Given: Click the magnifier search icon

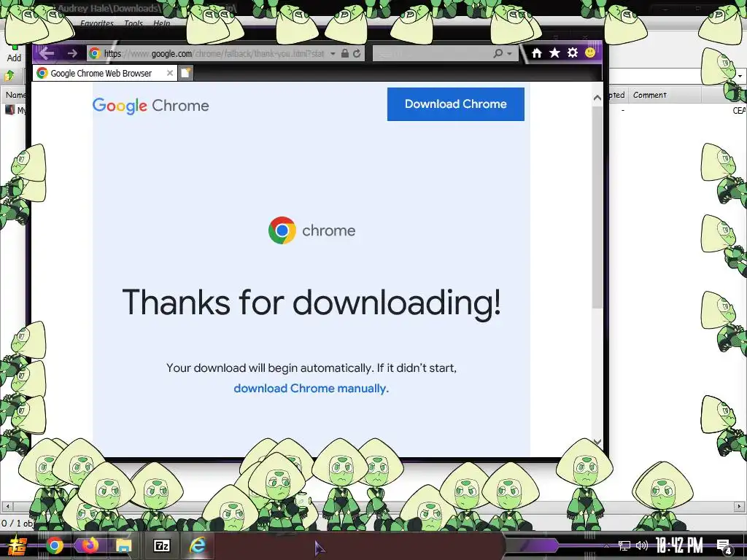Looking at the screenshot, I should pos(498,53).
